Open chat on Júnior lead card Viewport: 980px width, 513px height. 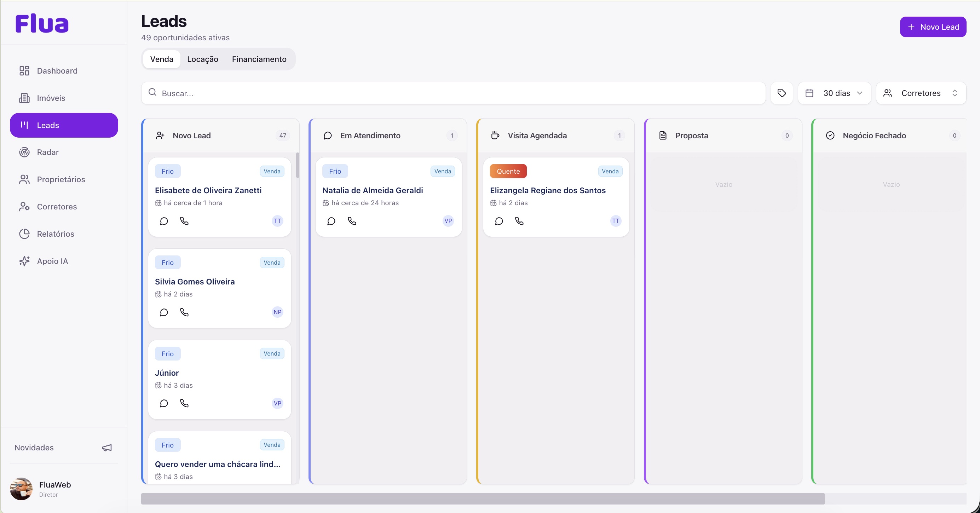[163, 403]
